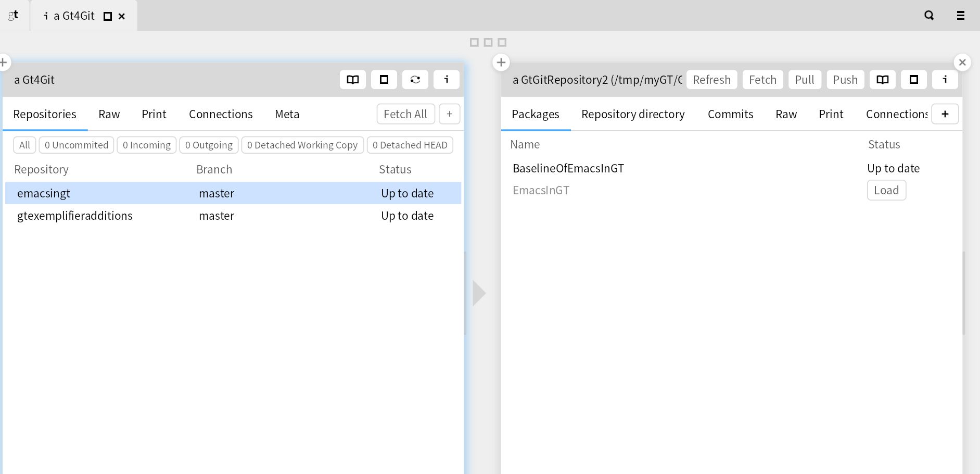Toggle the 0 Uncommited filter

click(77, 145)
